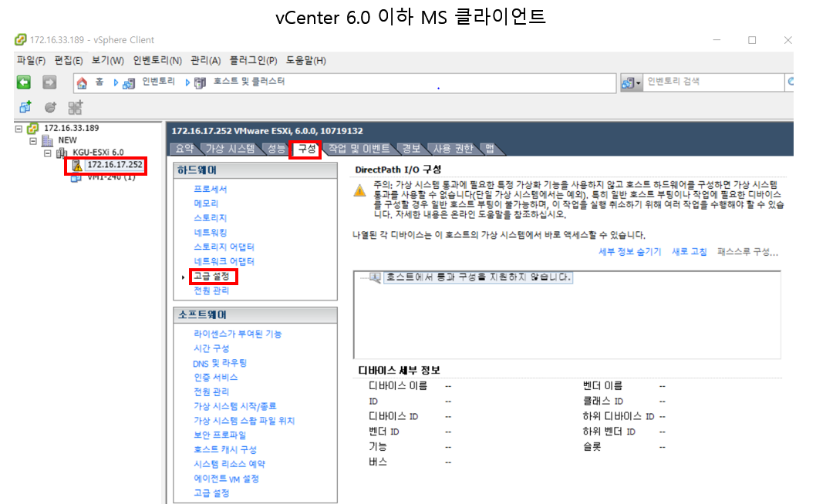Open the 시간 구성 link
The image size is (816, 504).
tap(211, 348)
